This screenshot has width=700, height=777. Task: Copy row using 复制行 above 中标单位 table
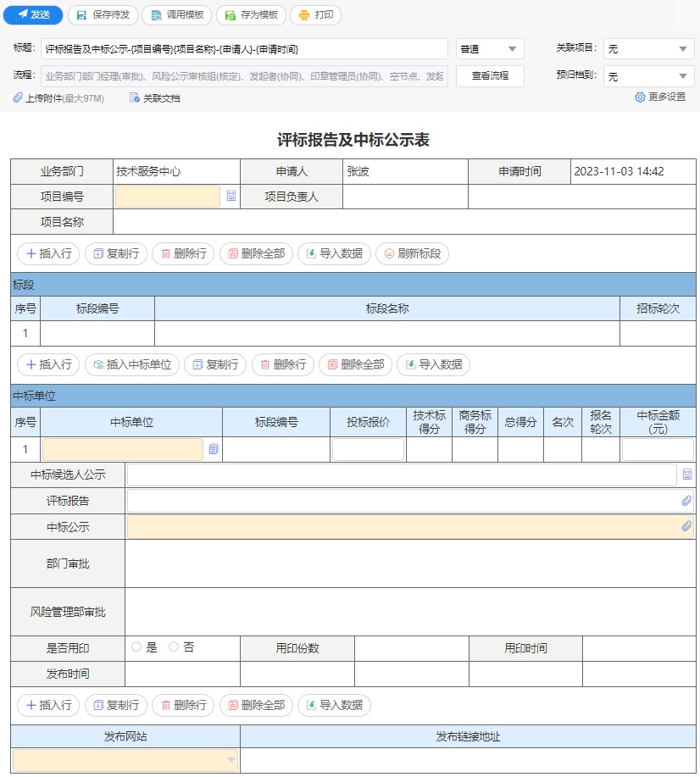(215, 364)
